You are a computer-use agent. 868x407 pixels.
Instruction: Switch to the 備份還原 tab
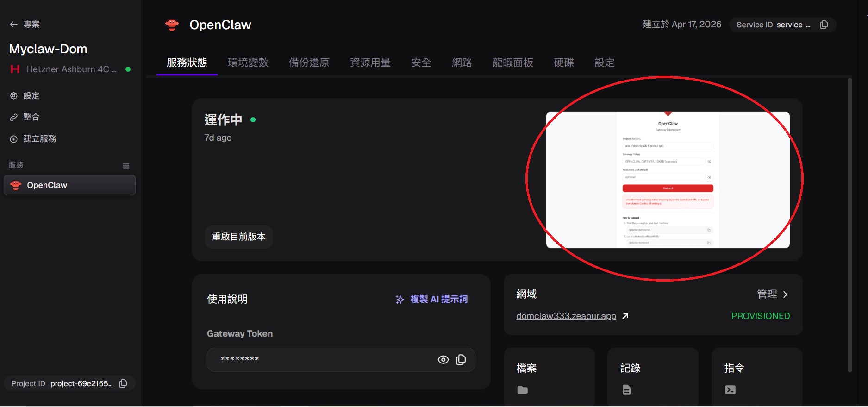point(309,63)
